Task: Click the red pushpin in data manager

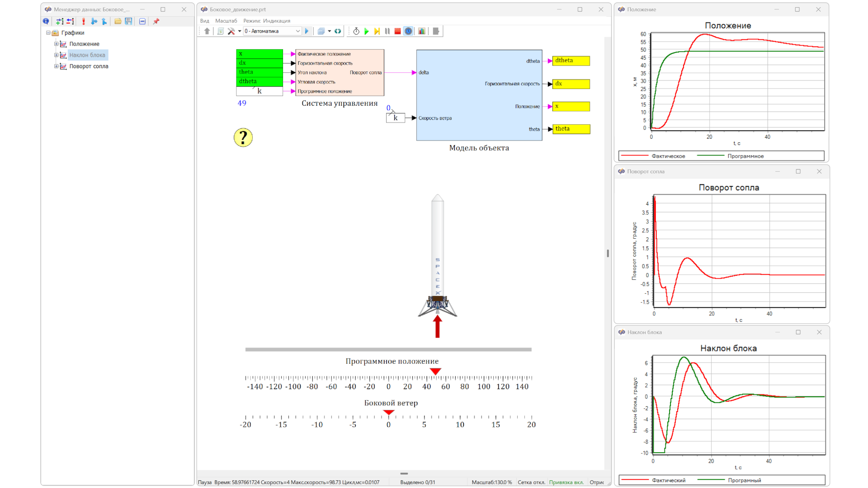Action: [156, 21]
